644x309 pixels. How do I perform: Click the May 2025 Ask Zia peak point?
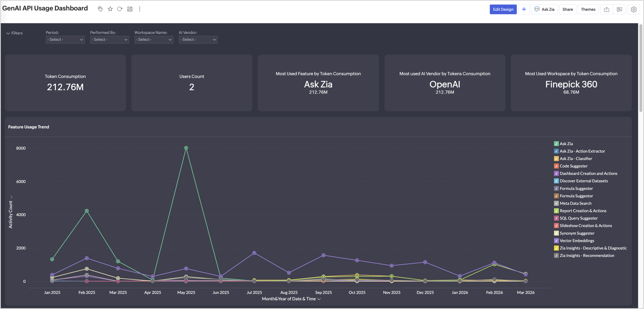tap(186, 148)
